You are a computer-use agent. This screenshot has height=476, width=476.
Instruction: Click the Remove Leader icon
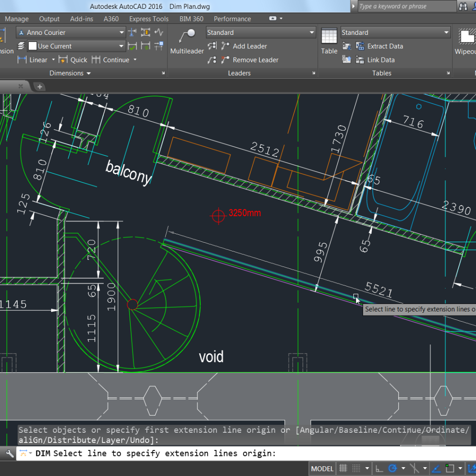coord(225,60)
